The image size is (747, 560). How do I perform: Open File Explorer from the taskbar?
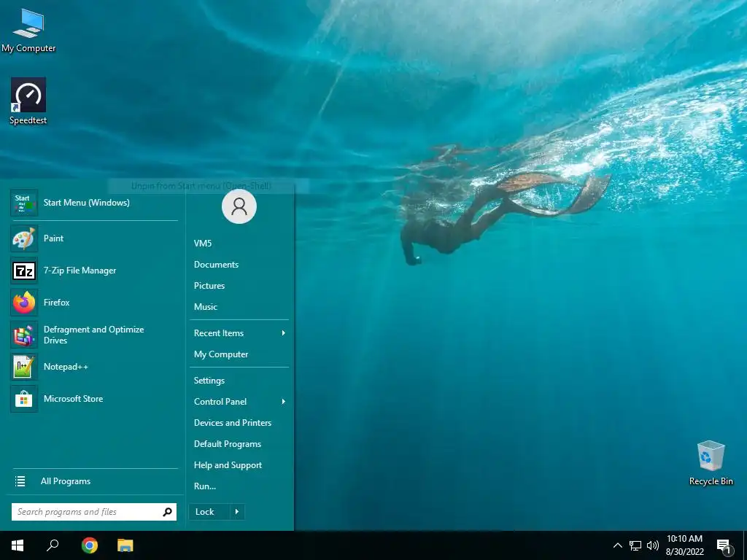point(125,545)
